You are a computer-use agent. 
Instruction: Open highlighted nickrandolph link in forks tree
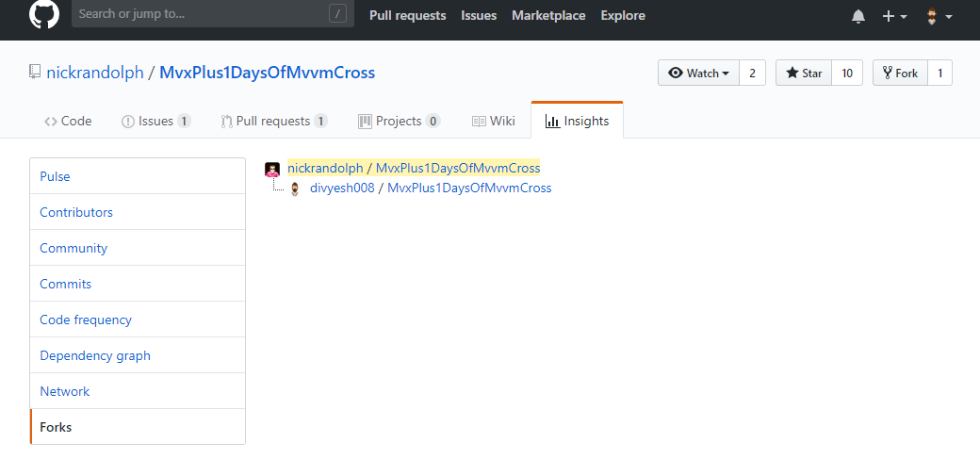325,168
